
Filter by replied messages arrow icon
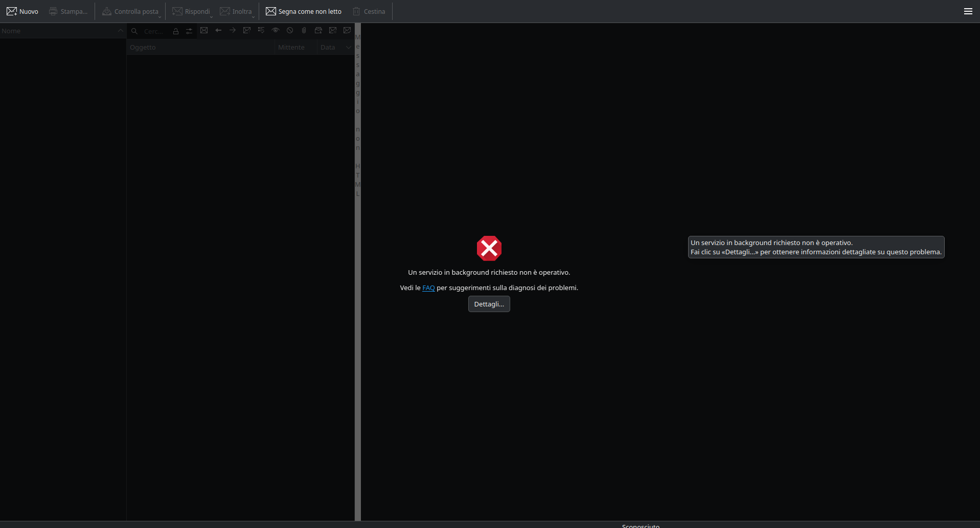218,31
